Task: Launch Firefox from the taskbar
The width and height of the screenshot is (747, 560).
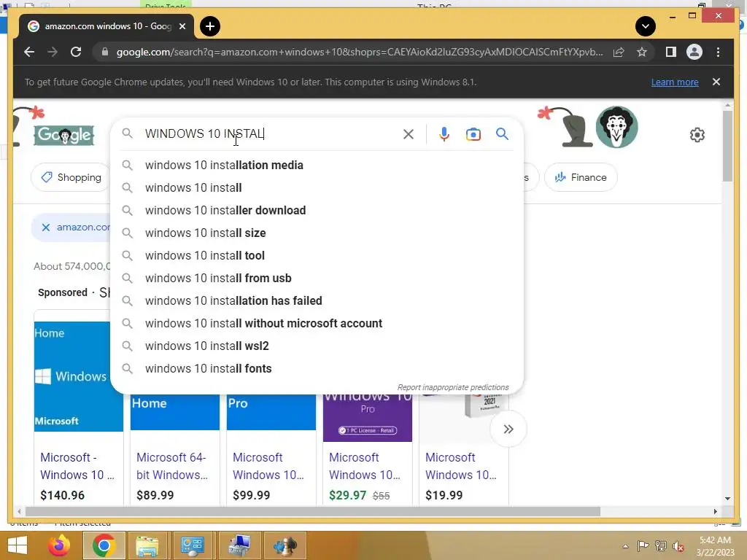Action: pyautogui.click(x=59, y=545)
